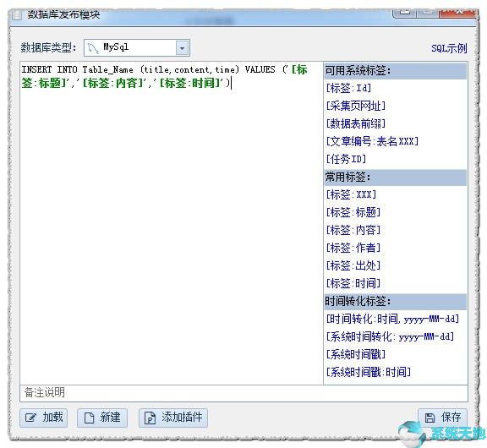
Task: Click the 添加插件 plugin icon
Action: [x=150, y=418]
